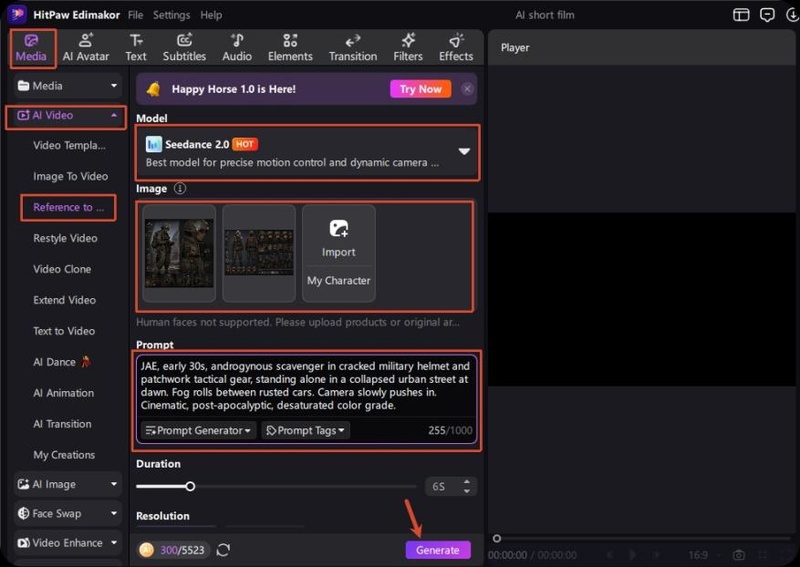Click the HitPaw Edimakor logo icon
This screenshot has width=800, height=567.
click(17, 14)
